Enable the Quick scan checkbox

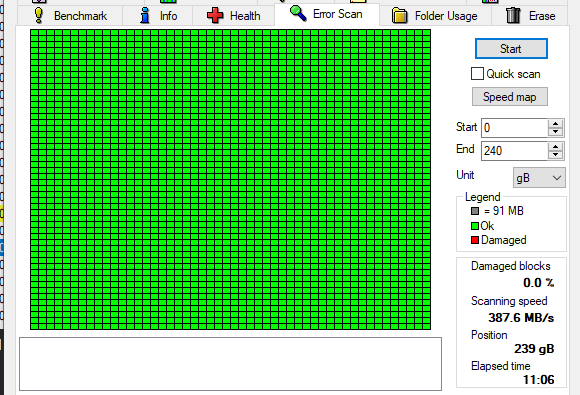click(x=477, y=74)
